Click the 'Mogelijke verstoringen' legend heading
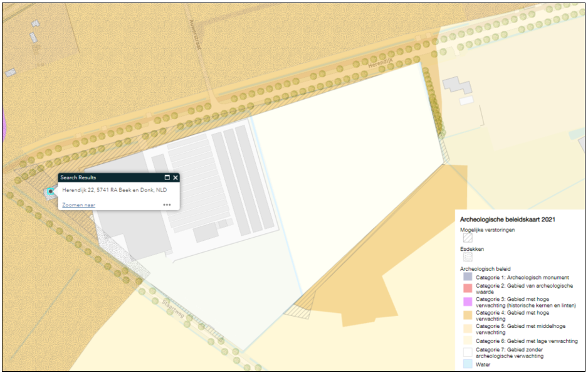 point(488,230)
